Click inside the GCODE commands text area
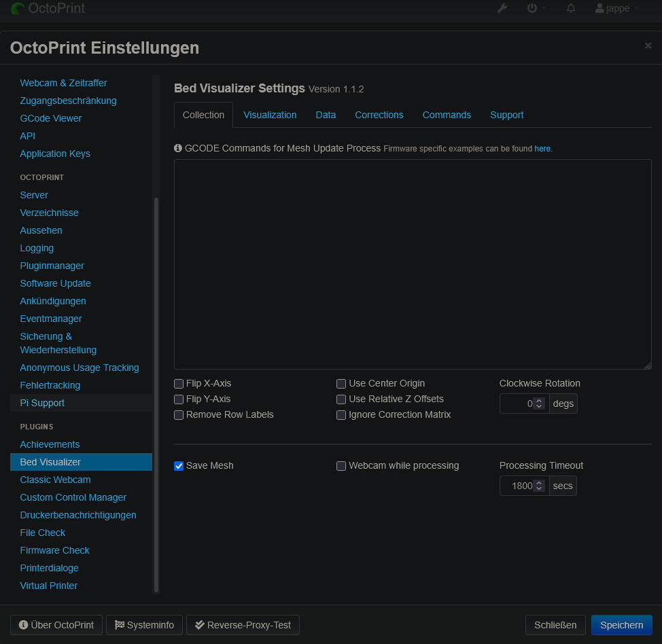662x644 pixels. click(x=413, y=264)
